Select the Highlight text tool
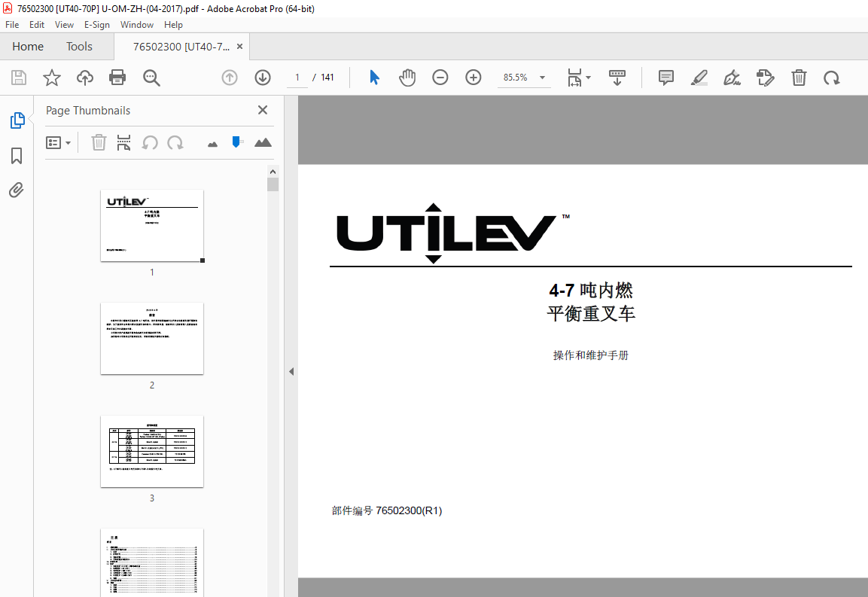 point(699,78)
